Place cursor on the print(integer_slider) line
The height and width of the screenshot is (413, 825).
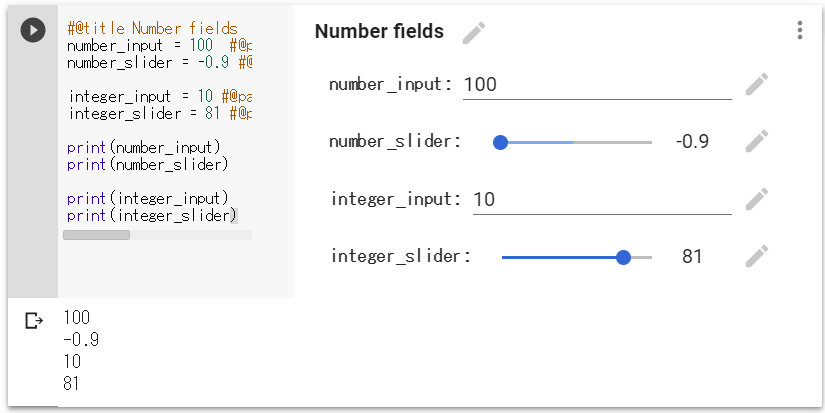[150, 215]
